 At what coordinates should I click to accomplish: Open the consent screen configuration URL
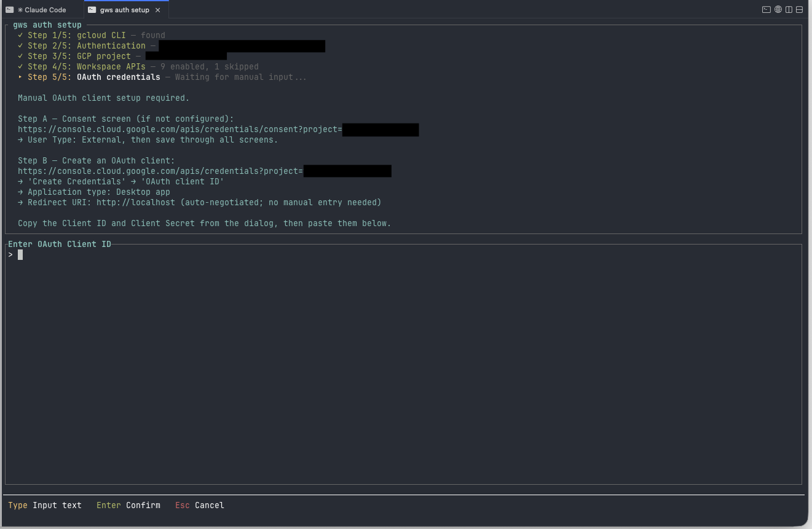pyautogui.click(x=179, y=129)
